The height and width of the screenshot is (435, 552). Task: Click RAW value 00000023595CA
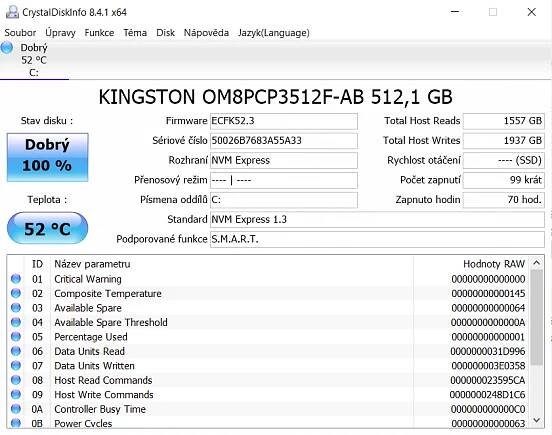click(x=488, y=380)
